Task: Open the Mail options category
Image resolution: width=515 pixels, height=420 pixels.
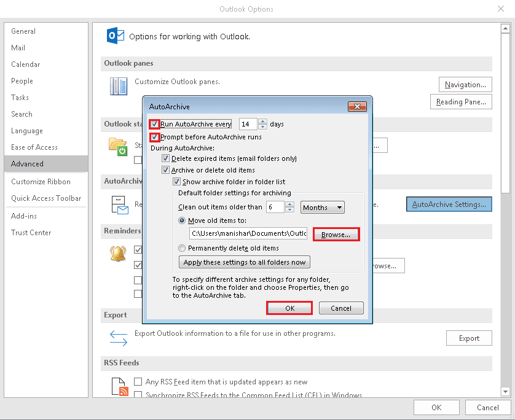Action: coord(46,48)
